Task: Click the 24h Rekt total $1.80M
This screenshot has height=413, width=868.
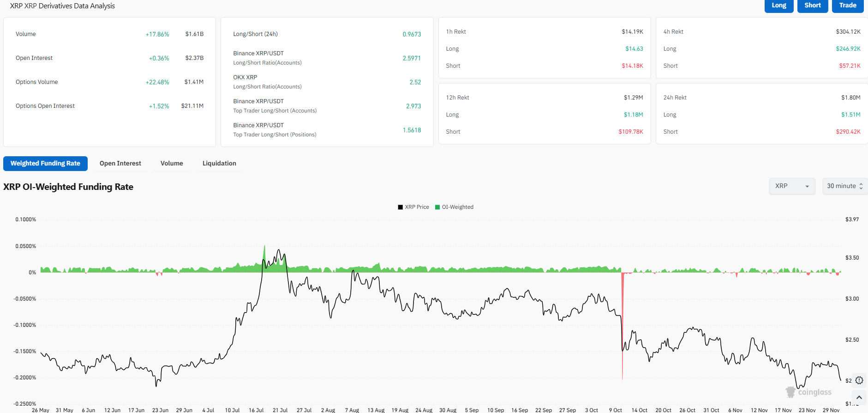Action: tap(851, 98)
